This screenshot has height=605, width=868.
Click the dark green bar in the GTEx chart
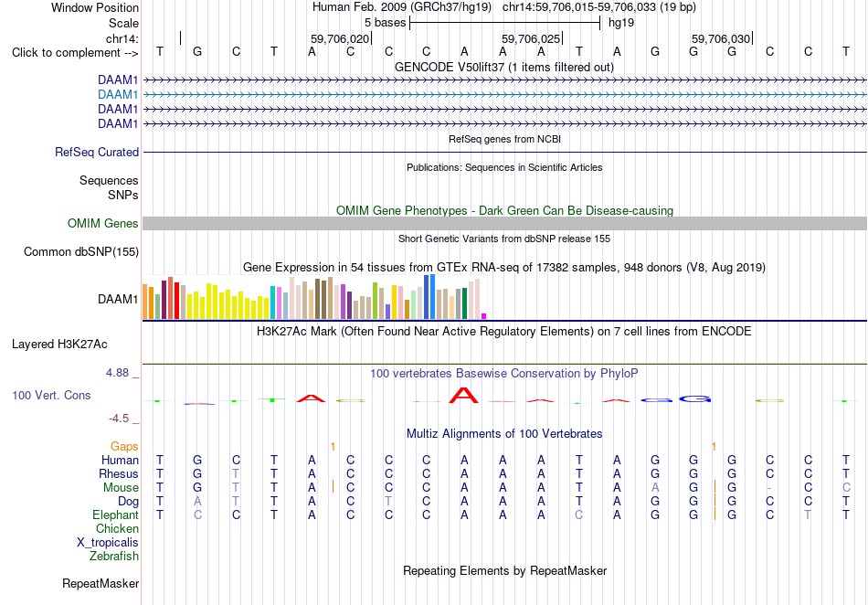click(464, 303)
